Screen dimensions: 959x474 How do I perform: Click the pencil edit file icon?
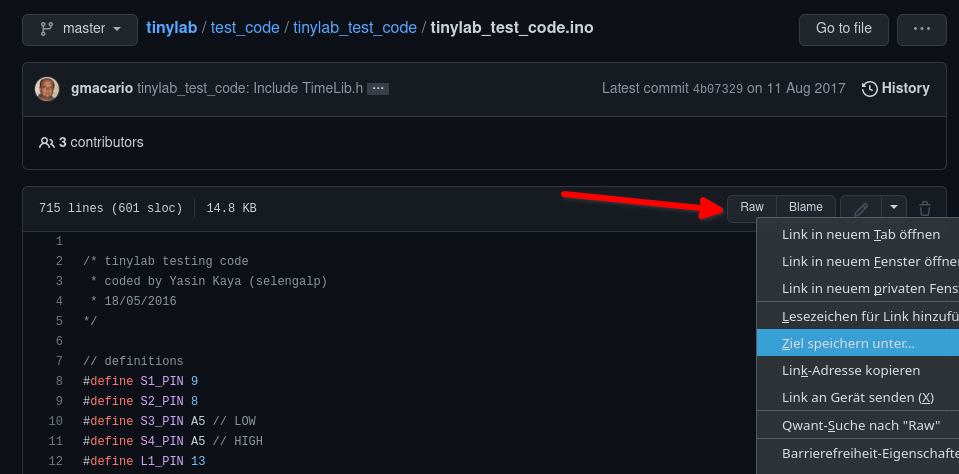pyautogui.click(x=861, y=209)
